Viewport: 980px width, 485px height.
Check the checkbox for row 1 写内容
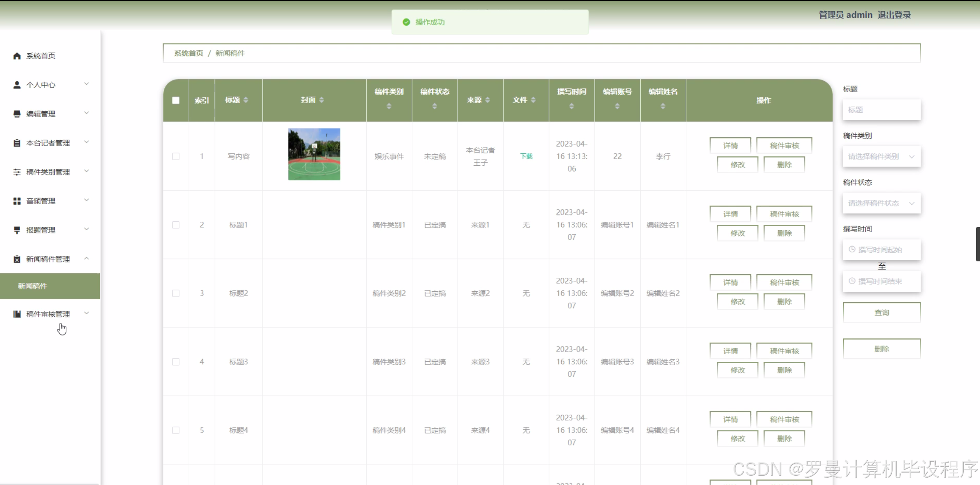tap(176, 156)
